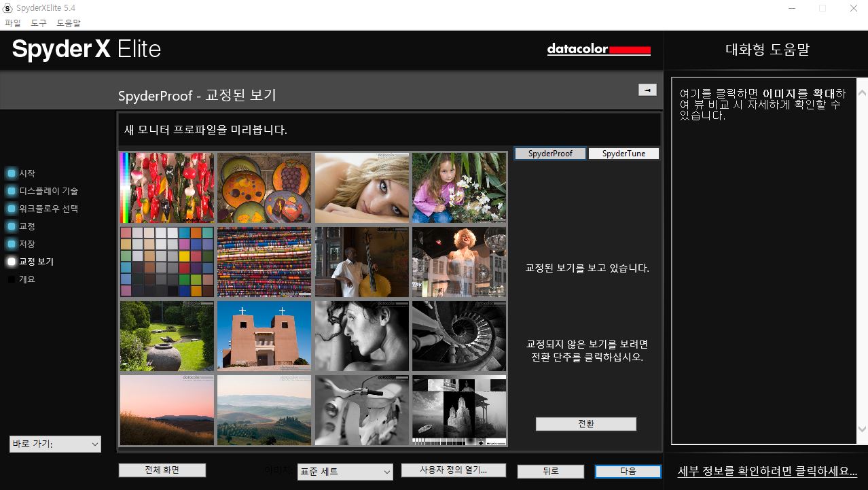The image size is (868, 490).
Task: Select the black-and-white profile portrait thumbnail
Action: tap(362, 336)
